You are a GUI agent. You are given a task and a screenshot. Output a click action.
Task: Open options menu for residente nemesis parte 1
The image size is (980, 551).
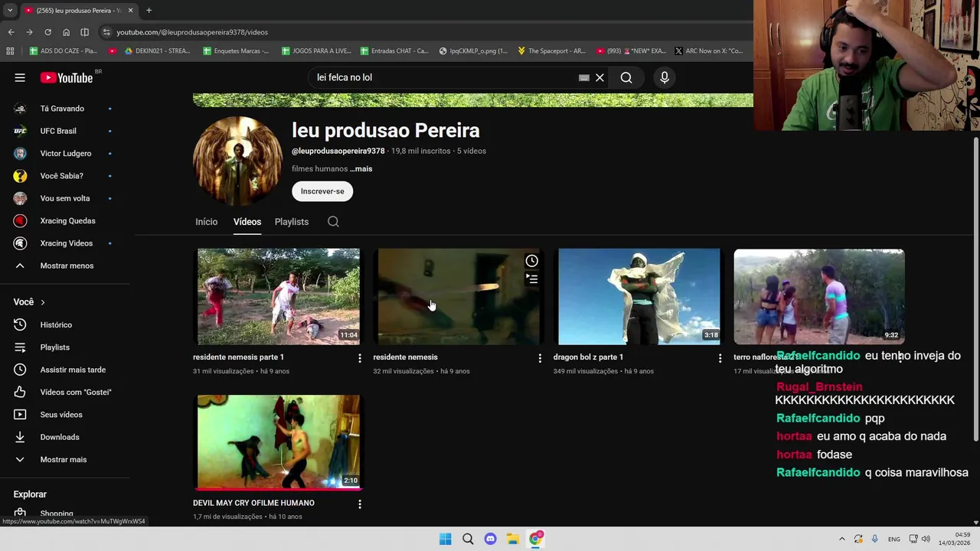point(360,358)
